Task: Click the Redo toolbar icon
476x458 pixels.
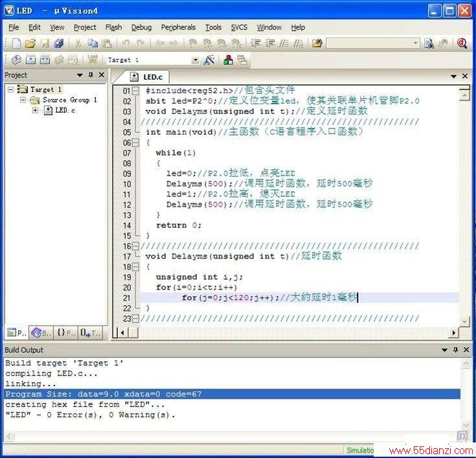Action: tap(141, 44)
